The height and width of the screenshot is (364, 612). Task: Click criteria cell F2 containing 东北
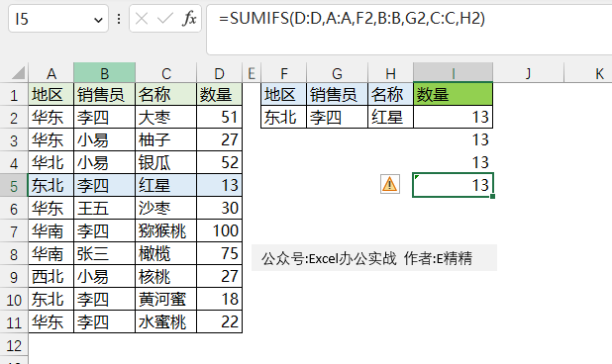click(284, 117)
